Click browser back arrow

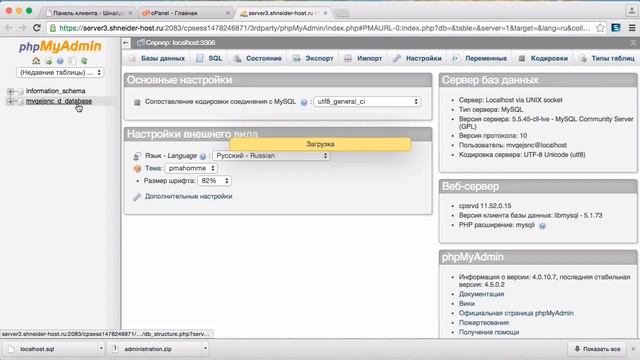pyautogui.click(x=9, y=28)
